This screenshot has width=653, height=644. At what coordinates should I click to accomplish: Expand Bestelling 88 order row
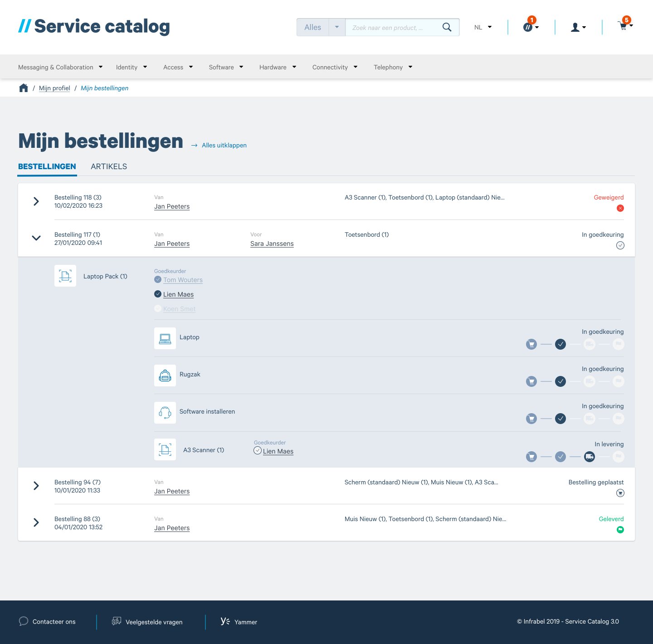[36, 522]
